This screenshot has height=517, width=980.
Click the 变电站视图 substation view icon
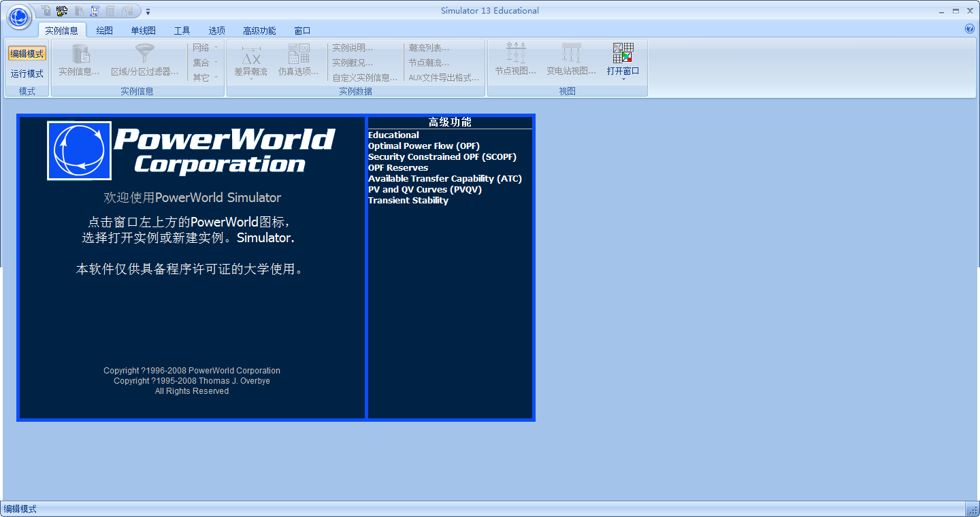572,54
